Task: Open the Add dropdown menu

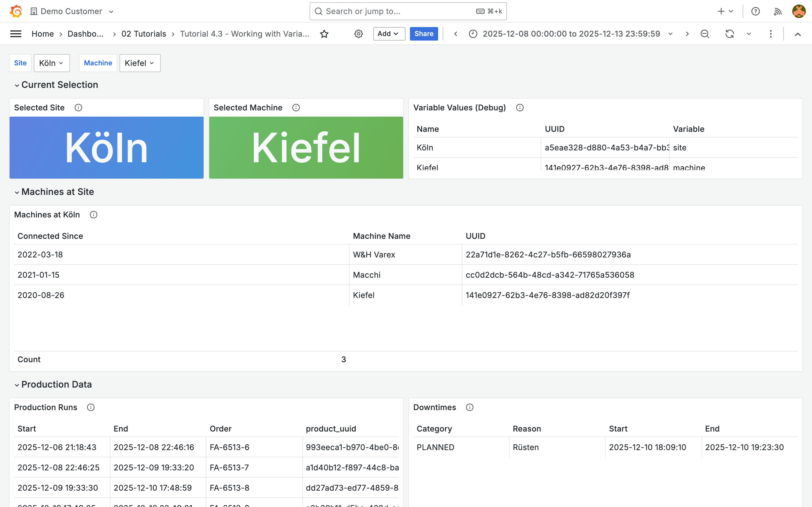Action: click(x=389, y=34)
